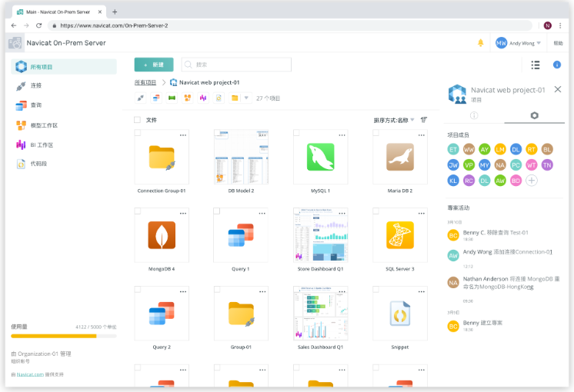Check the Query 2 checkbox
The height and width of the screenshot is (392, 574).
(x=138, y=289)
